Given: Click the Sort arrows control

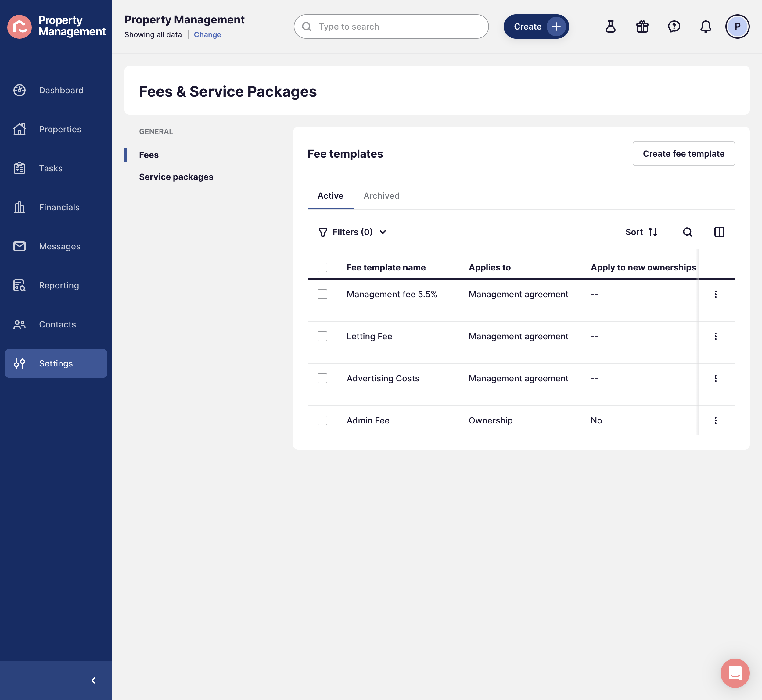Looking at the screenshot, I should point(641,232).
